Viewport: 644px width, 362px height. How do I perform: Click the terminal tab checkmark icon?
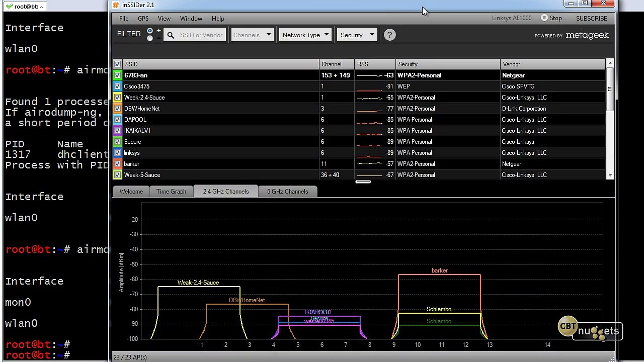coord(9,6)
